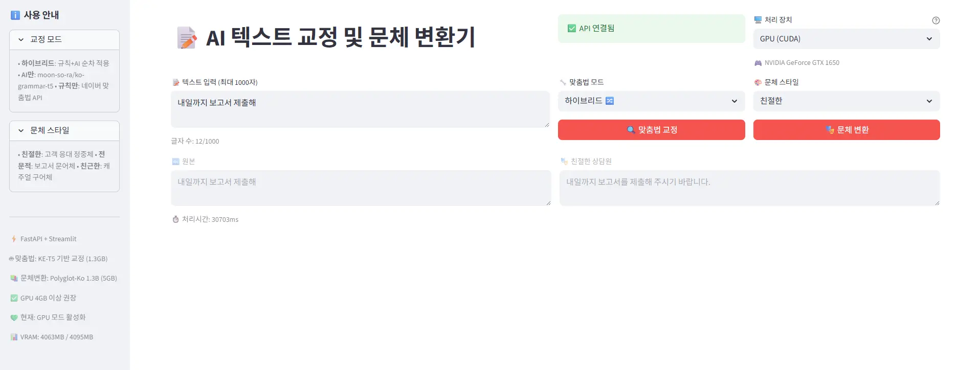Open the 문체 스타일 친절한 dropdown
This screenshot has height=370, width=980.
click(x=846, y=101)
